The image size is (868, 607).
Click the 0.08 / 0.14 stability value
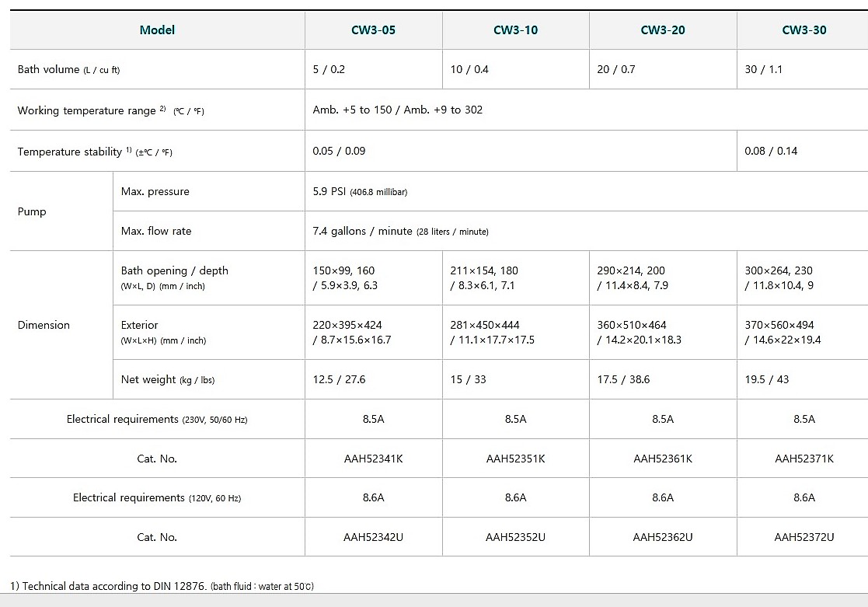coord(769,151)
